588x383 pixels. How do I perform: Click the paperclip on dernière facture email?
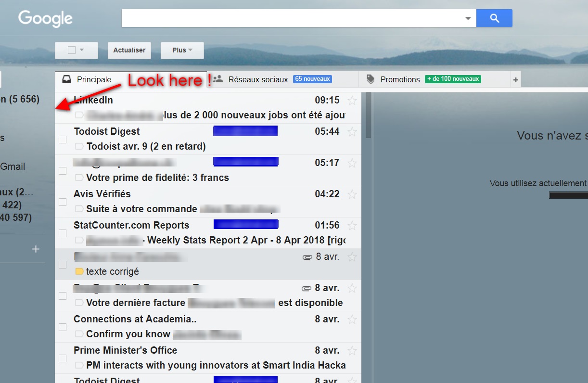(x=307, y=289)
